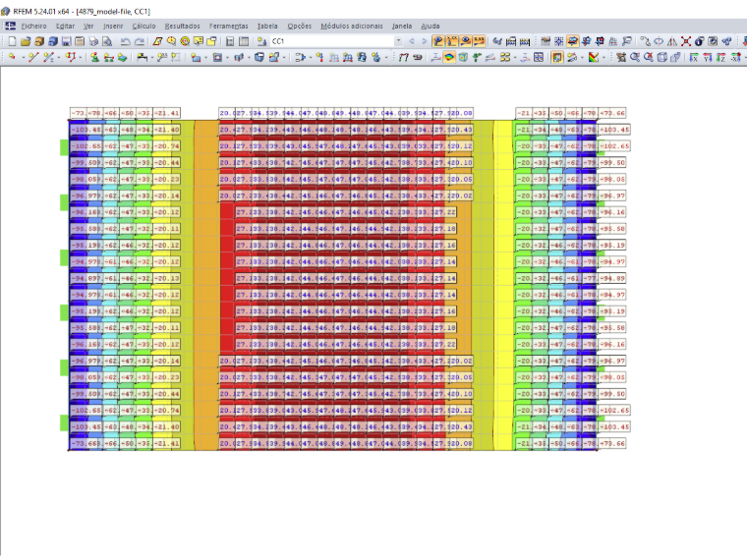This screenshot has height=560, width=747.
Task: Toggle the highlighted comment label display button
Action: click(x=573, y=41)
